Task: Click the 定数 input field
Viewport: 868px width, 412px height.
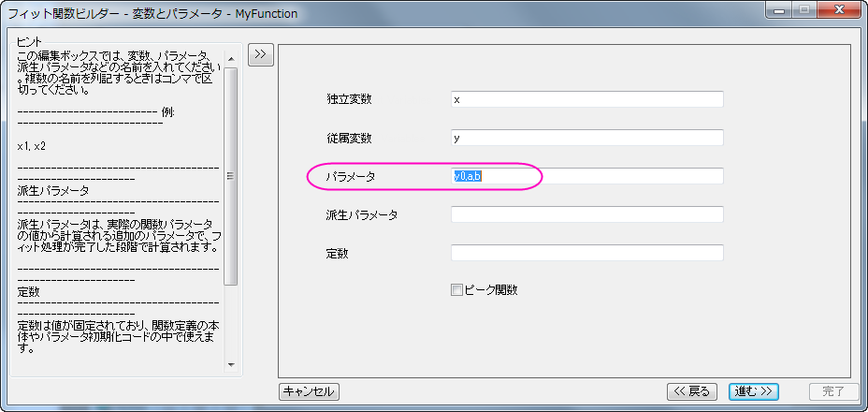Action: coord(586,253)
